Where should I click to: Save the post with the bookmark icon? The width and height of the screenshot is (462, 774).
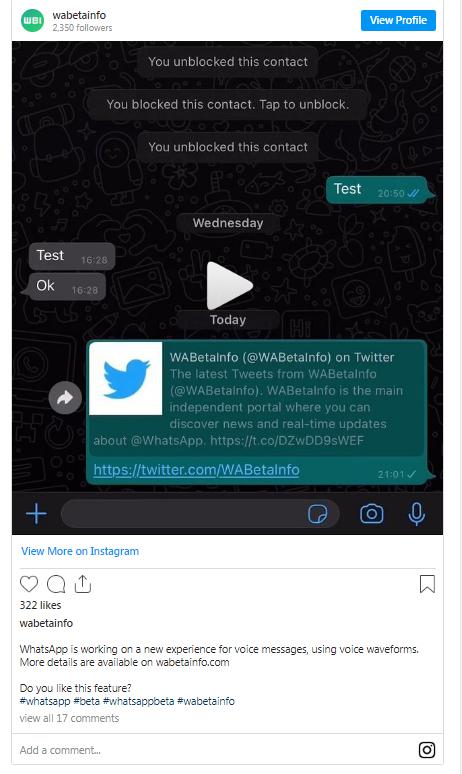click(427, 584)
